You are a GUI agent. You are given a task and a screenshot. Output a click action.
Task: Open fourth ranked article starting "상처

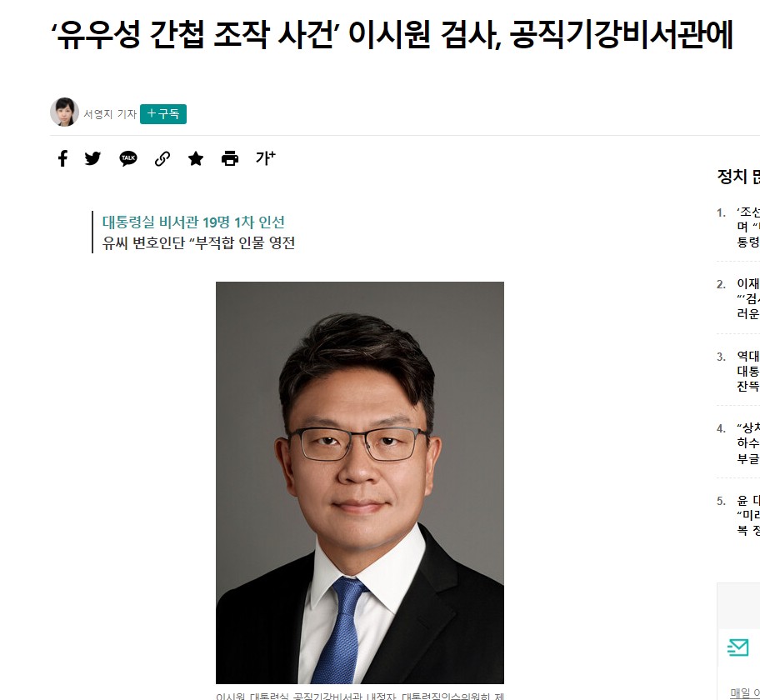coord(747,443)
